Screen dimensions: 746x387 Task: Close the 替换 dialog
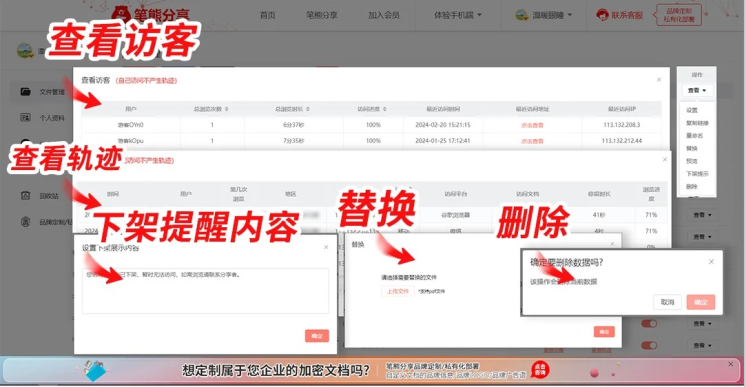pyautogui.click(x=612, y=244)
